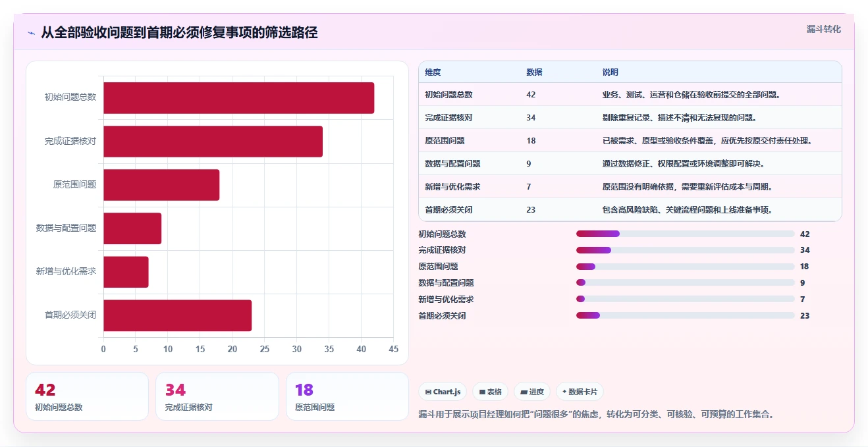Click the description starting 原范围没有明确依据
The width and height of the screenshot is (868, 447).
(687, 187)
